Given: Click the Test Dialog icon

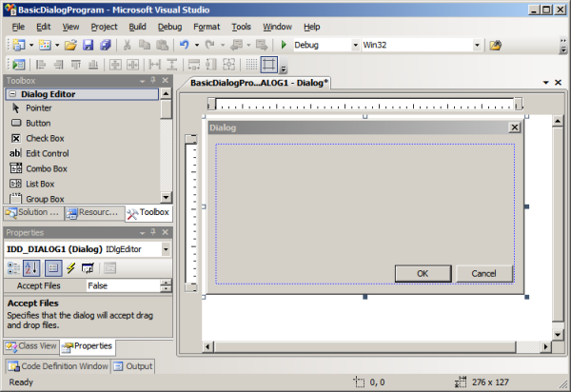Looking at the screenshot, I should tap(18, 65).
